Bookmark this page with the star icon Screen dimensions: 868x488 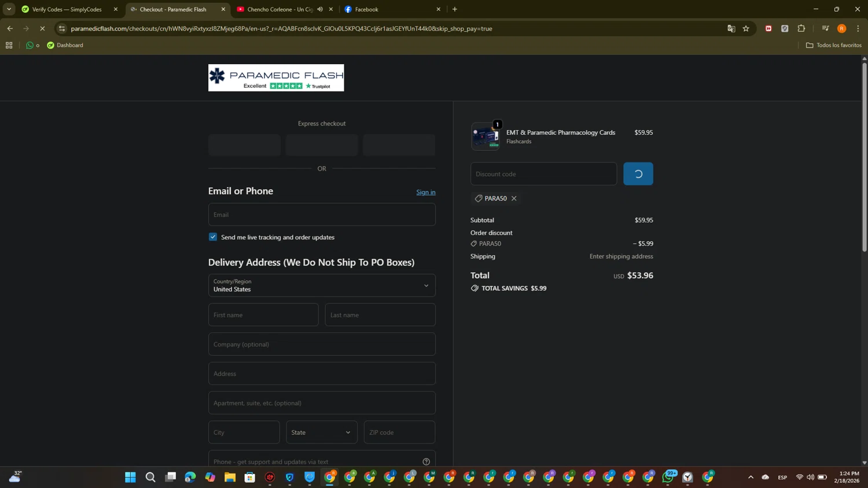click(746, 28)
